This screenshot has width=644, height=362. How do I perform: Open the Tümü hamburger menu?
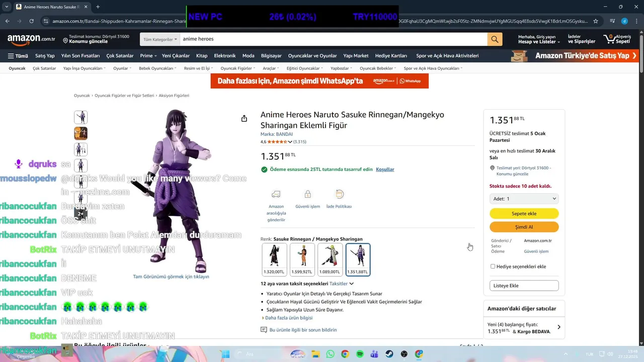coord(18,56)
